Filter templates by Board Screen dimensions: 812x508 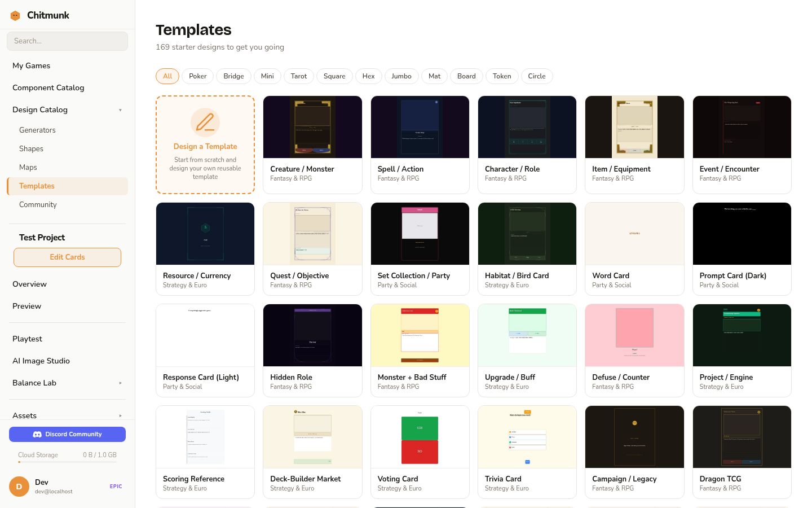pos(466,76)
